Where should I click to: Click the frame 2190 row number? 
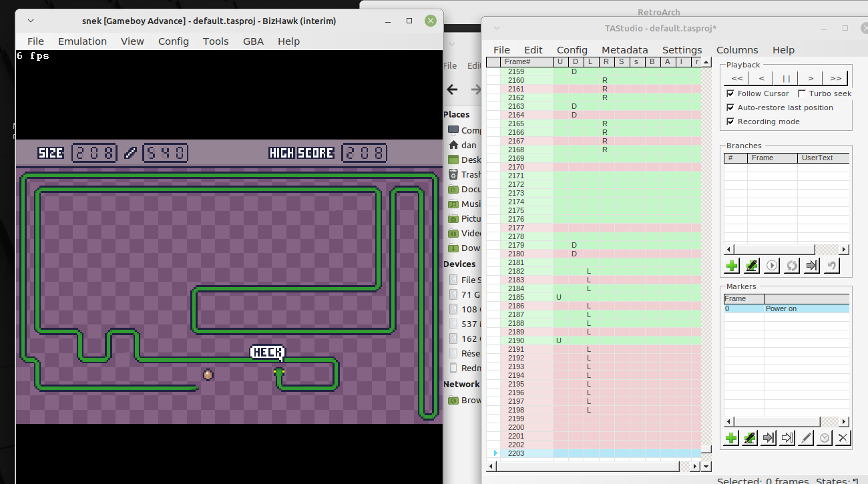(x=516, y=340)
